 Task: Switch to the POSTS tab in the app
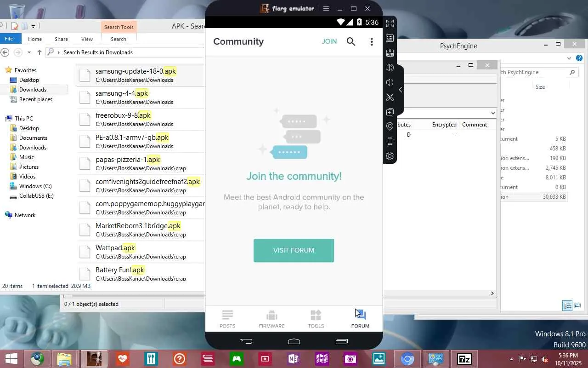point(227,319)
